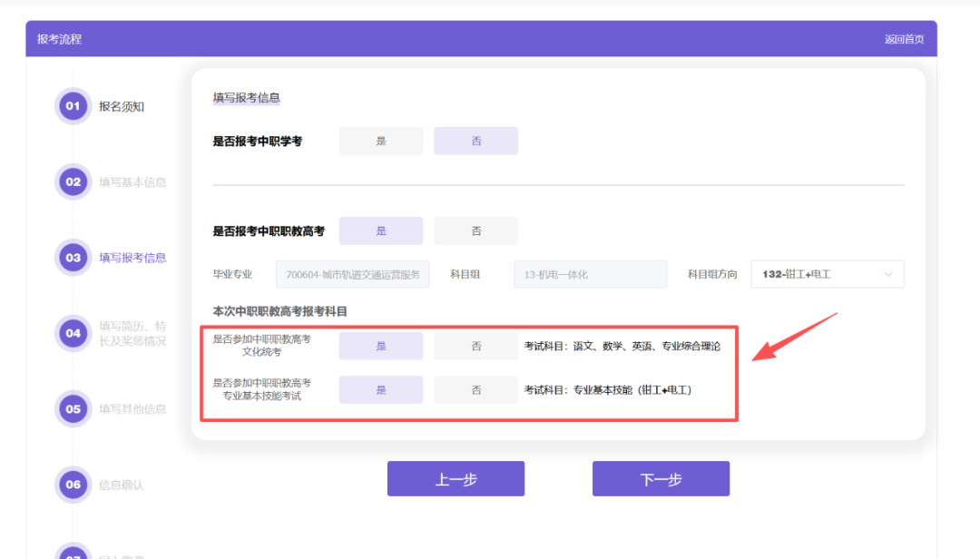This screenshot has width=980, height=559.
Task: Select 是 for 是否报考中职学考
Action: coord(380,141)
